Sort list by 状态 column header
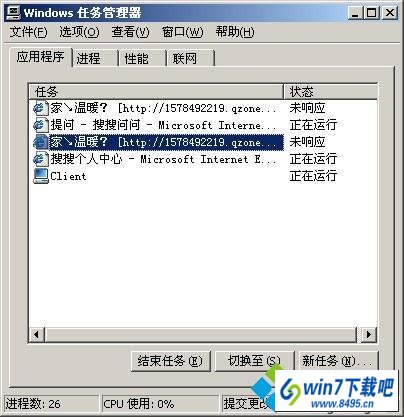This screenshot has width=404, height=417. coord(331,91)
